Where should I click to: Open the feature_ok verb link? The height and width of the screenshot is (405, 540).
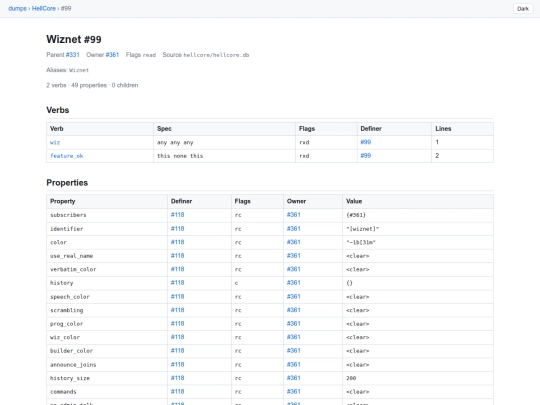67,156
